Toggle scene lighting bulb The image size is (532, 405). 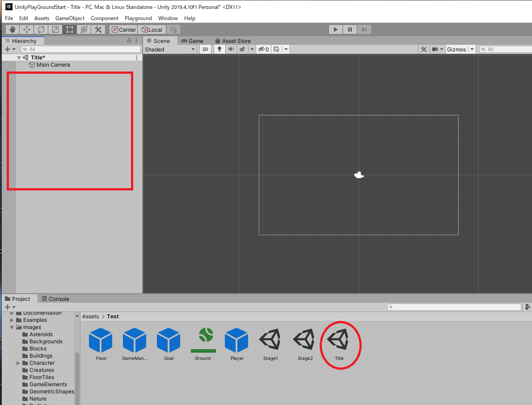click(x=220, y=50)
